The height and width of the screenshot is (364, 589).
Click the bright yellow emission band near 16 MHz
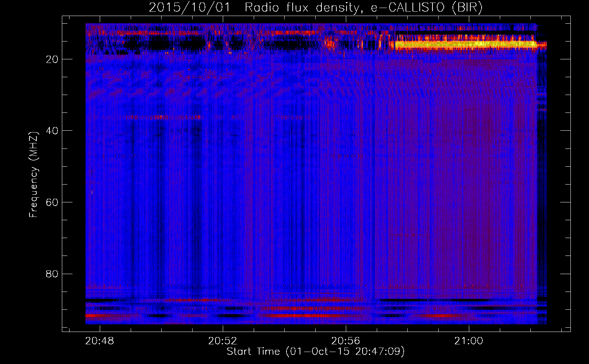pyautogui.click(x=466, y=44)
